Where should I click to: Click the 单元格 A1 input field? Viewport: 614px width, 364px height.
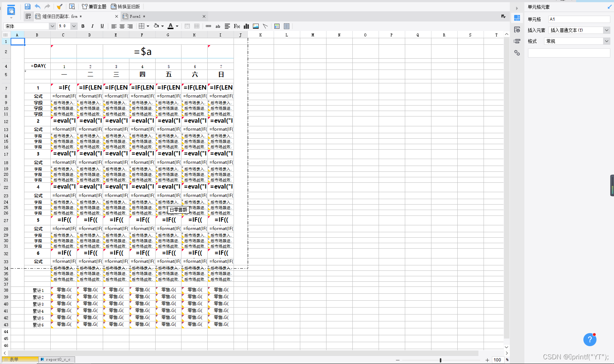point(579,19)
